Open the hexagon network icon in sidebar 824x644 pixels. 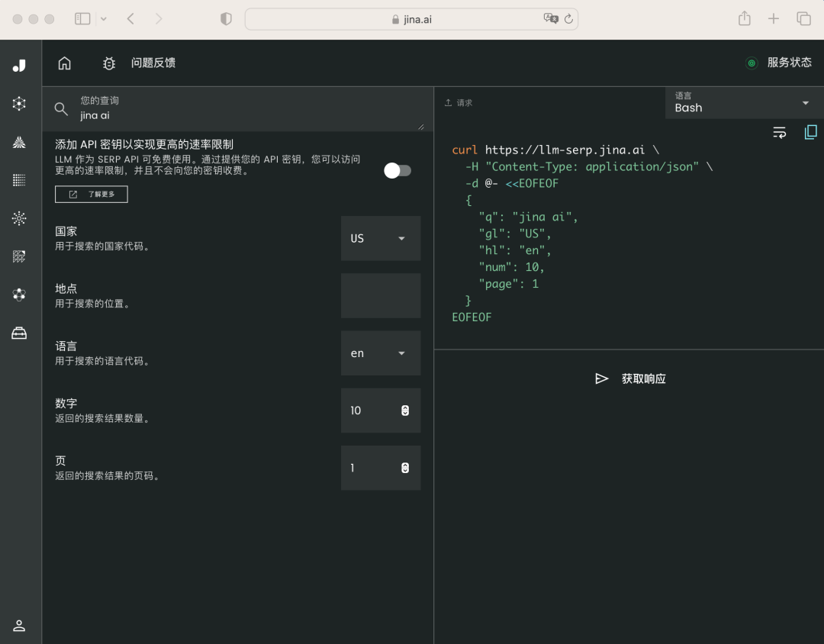pyautogui.click(x=19, y=104)
